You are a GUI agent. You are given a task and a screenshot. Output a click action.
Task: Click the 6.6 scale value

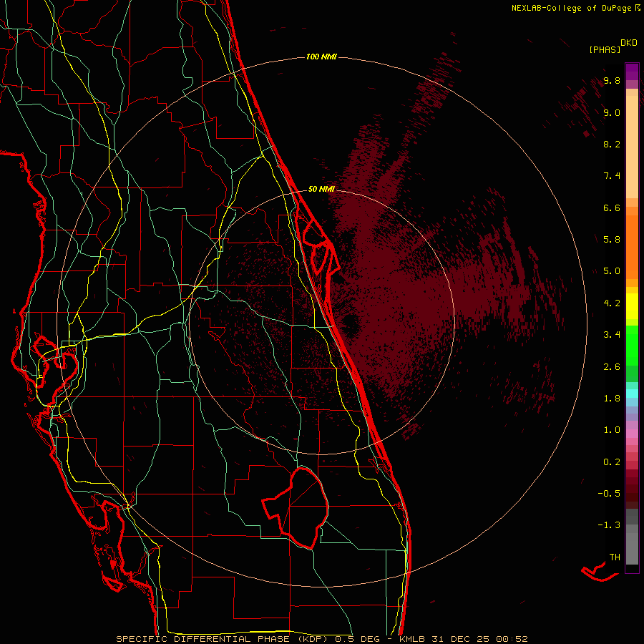click(x=612, y=208)
